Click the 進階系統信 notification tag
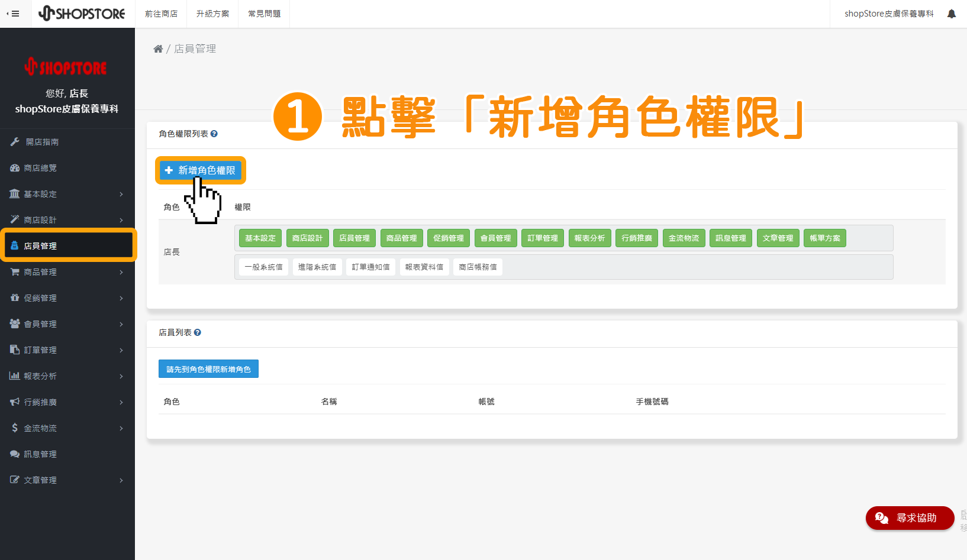The width and height of the screenshot is (967, 560). pyautogui.click(x=317, y=267)
